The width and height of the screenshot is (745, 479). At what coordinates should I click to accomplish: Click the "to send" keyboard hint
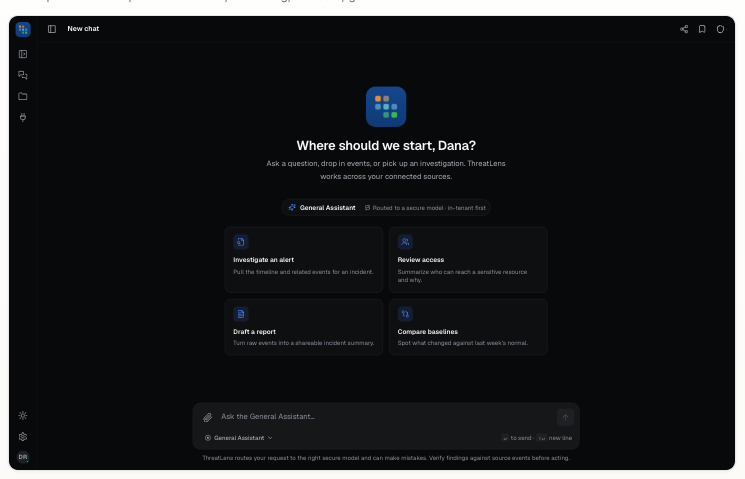pyautogui.click(x=516, y=438)
